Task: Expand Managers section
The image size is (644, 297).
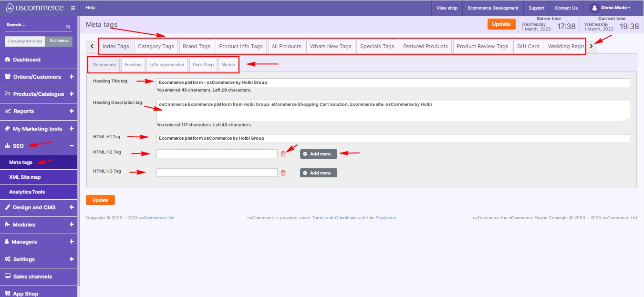Action: 72,242
